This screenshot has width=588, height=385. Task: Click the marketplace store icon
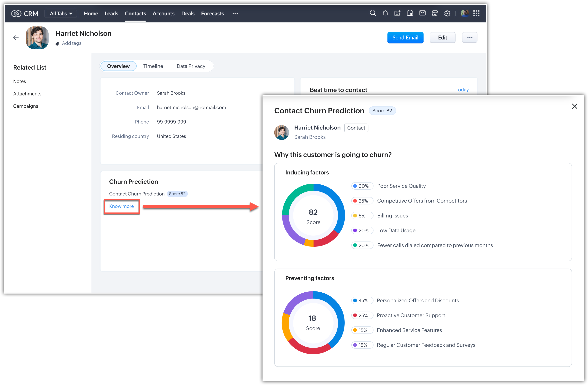click(x=435, y=13)
